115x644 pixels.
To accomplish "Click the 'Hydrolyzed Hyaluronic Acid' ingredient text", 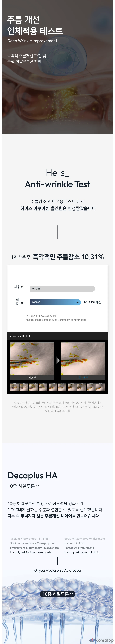I will (82, 552).
